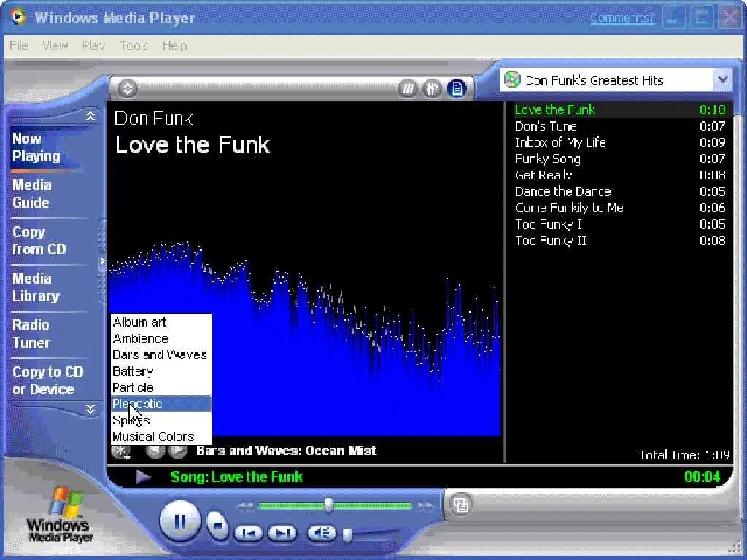Minimize the Windows Media Player window
This screenshot has height=560, width=747.
point(673,17)
